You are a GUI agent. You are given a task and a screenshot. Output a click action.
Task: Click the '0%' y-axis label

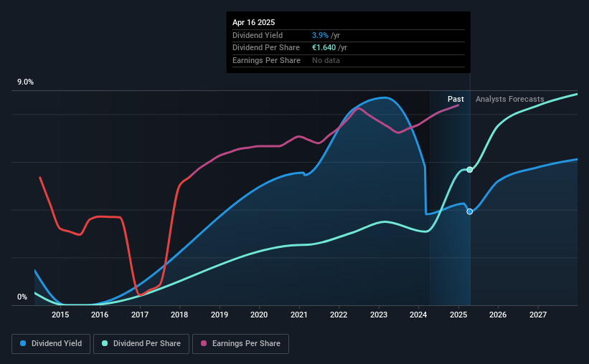tap(22, 297)
